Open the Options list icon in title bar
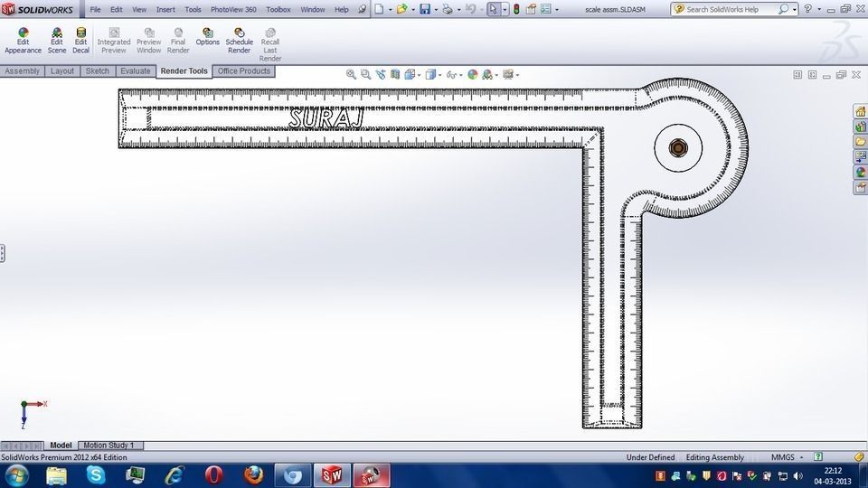Screen dimensions: 868x488 tap(546, 9)
